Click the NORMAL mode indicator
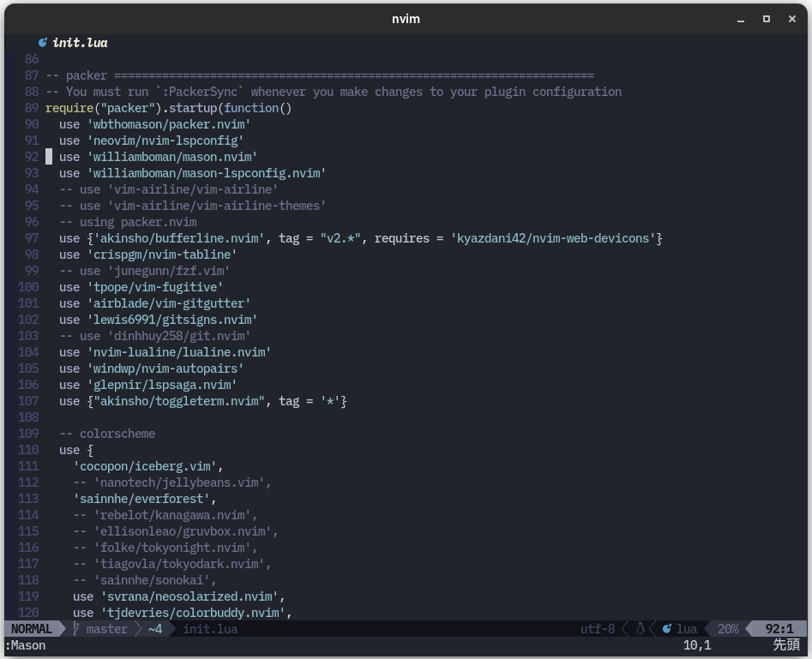 (32, 629)
